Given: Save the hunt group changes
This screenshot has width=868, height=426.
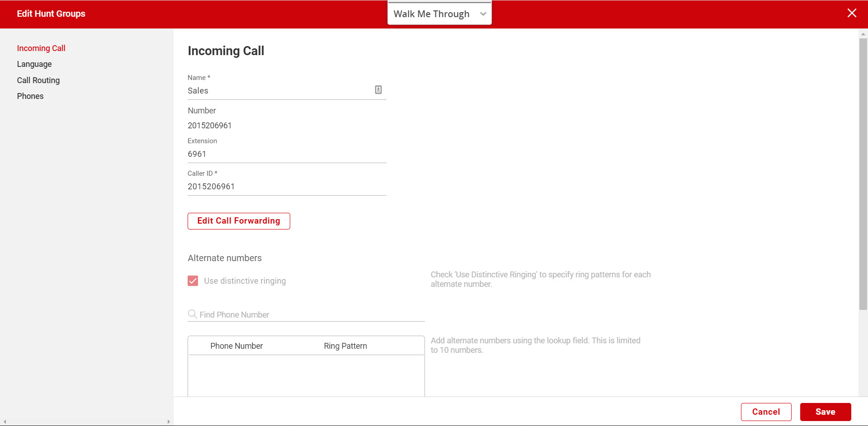Looking at the screenshot, I should click(x=826, y=412).
